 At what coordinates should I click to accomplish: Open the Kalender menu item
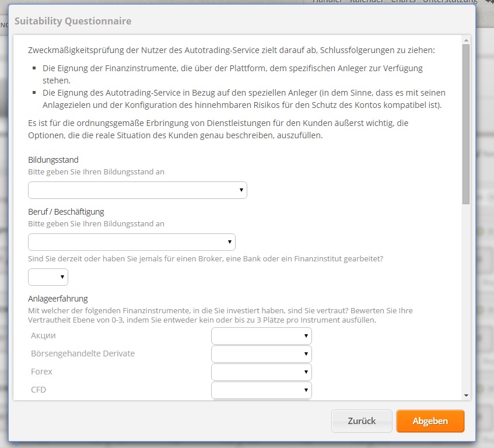367,2
